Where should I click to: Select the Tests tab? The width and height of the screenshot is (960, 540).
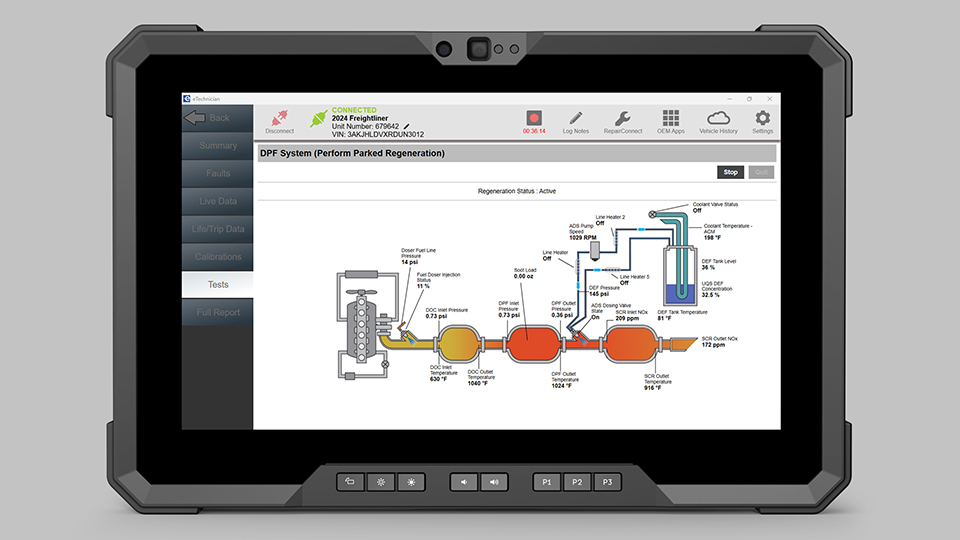pyautogui.click(x=217, y=285)
